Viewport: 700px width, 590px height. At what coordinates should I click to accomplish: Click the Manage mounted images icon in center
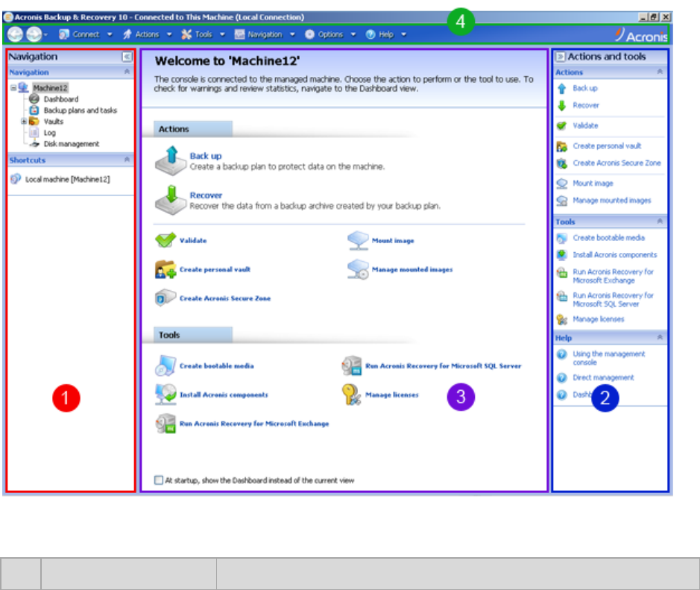point(358,269)
